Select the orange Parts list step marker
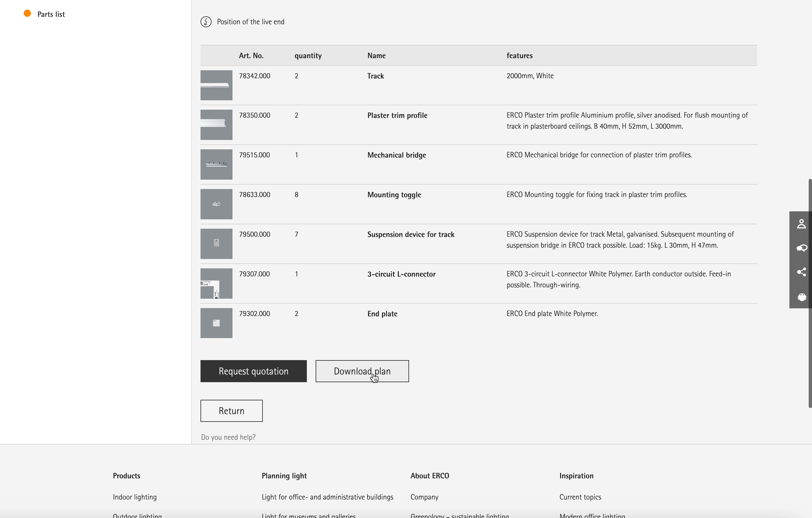The image size is (812, 518). [27, 14]
